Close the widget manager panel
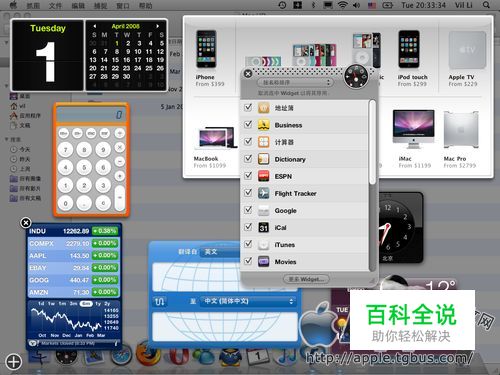The width and height of the screenshot is (500, 375). [x=248, y=74]
